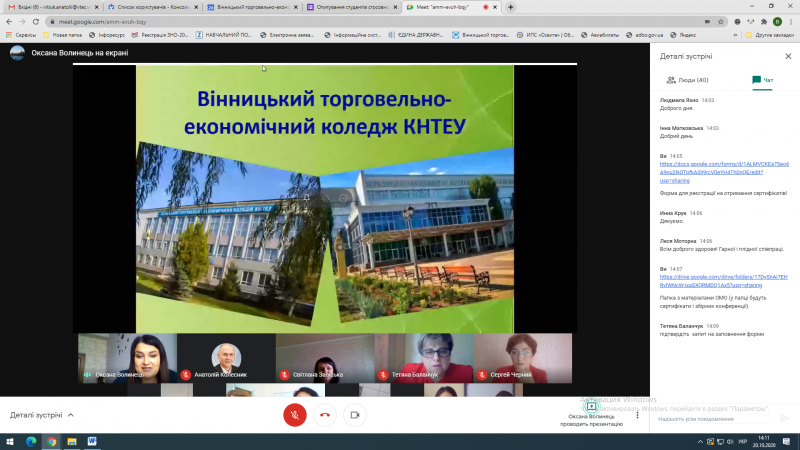Open the Chrome profile avatar
This screenshot has width=800, height=450.
pos(777,21)
